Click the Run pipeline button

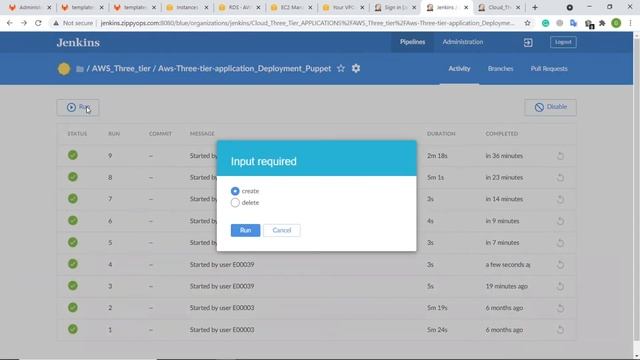tap(78, 107)
